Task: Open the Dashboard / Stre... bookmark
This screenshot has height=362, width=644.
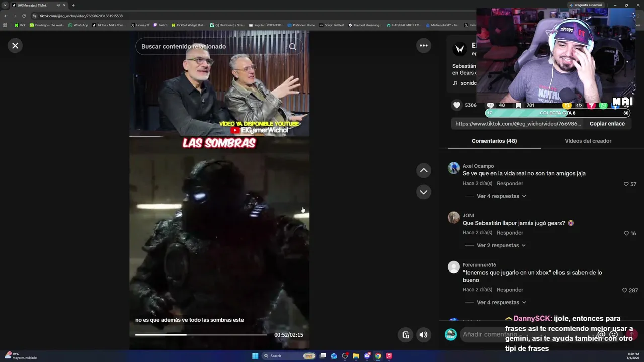Action: coord(227,25)
